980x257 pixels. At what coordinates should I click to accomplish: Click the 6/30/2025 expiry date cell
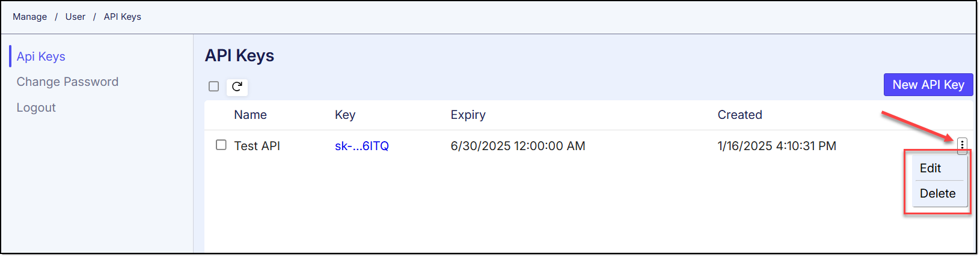(518, 146)
